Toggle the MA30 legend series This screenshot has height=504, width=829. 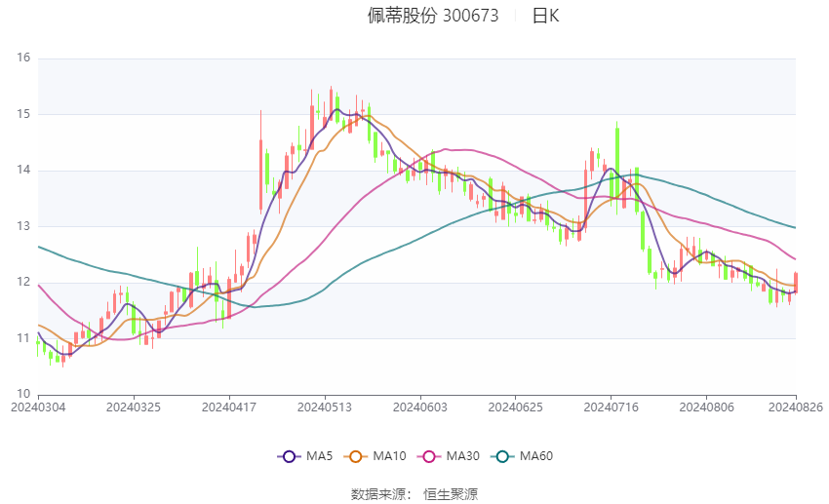click(449, 456)
